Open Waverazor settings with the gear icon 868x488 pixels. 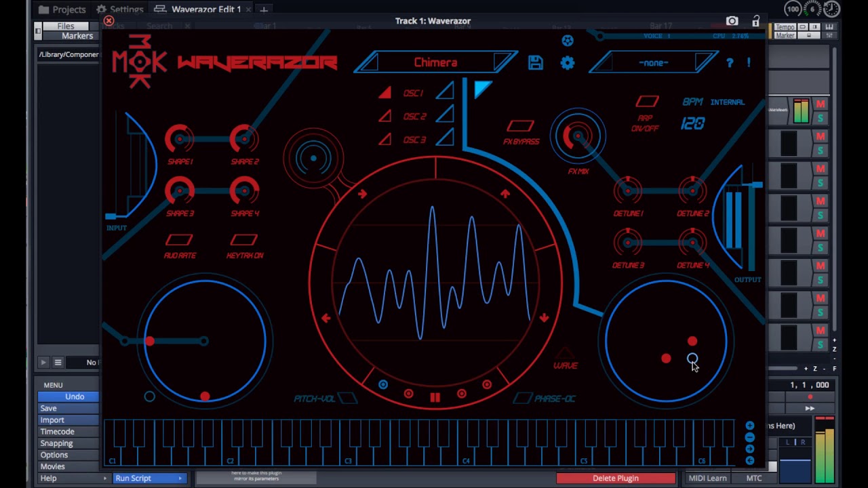pos(568,63)
